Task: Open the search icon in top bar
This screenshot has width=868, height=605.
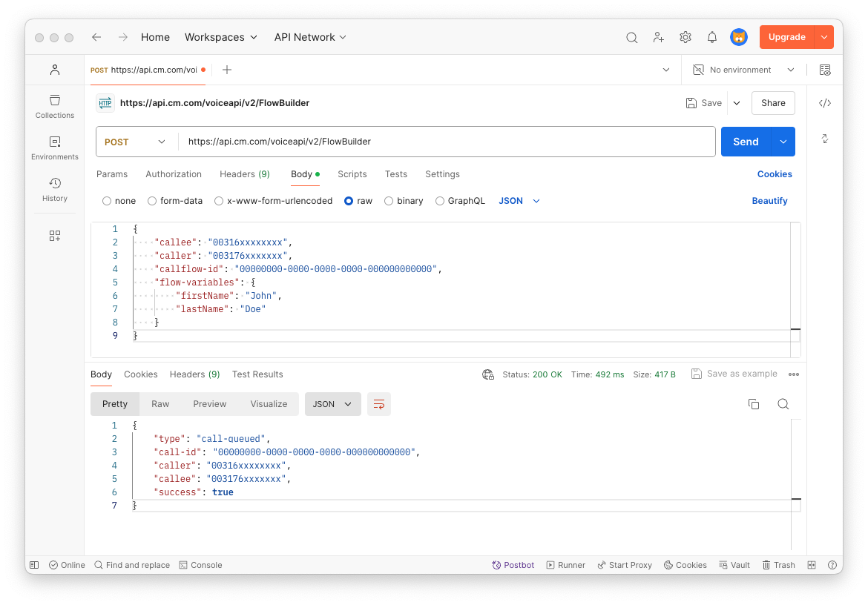Action: click(631, 37)
